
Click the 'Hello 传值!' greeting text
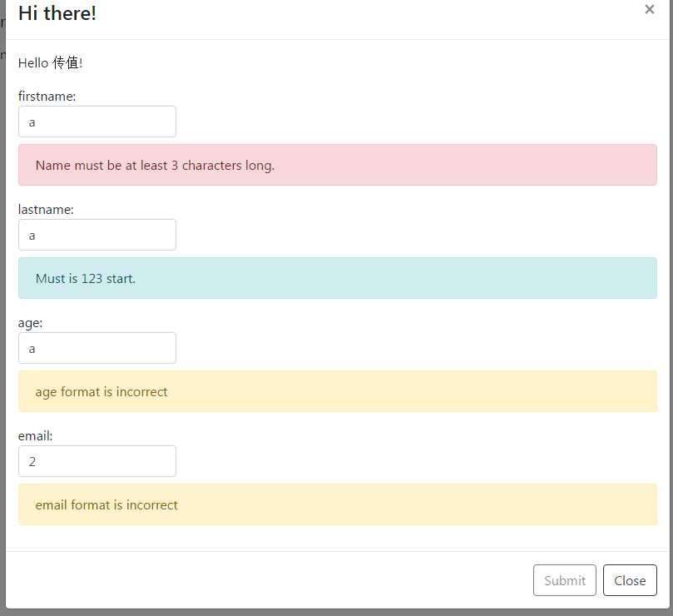[50, 62]
